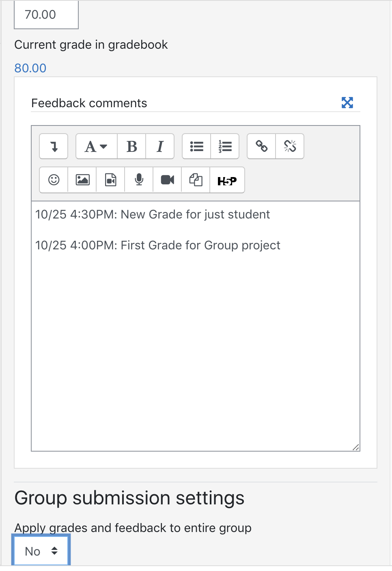Click the insert link chain icon
The image size is (392, 571).
(261, 146)
